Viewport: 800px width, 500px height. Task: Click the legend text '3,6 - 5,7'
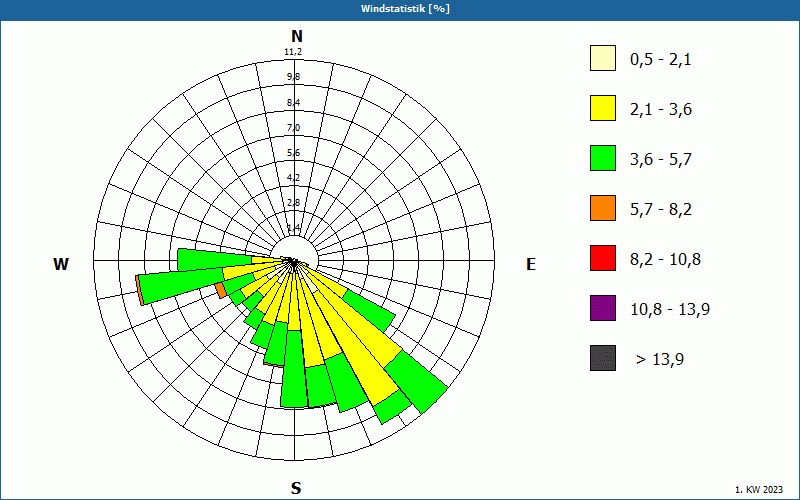point(661,160)
